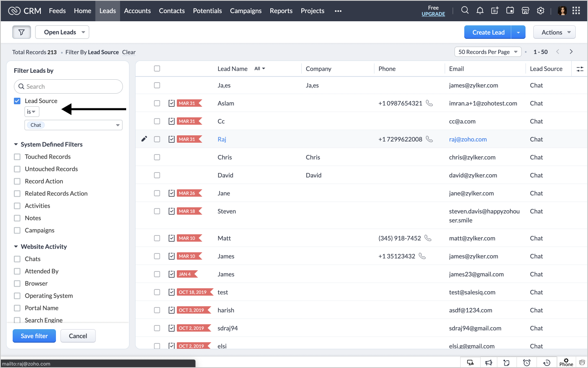Click the UPGRADE link
588x368 pixels.
click(433, 14)
